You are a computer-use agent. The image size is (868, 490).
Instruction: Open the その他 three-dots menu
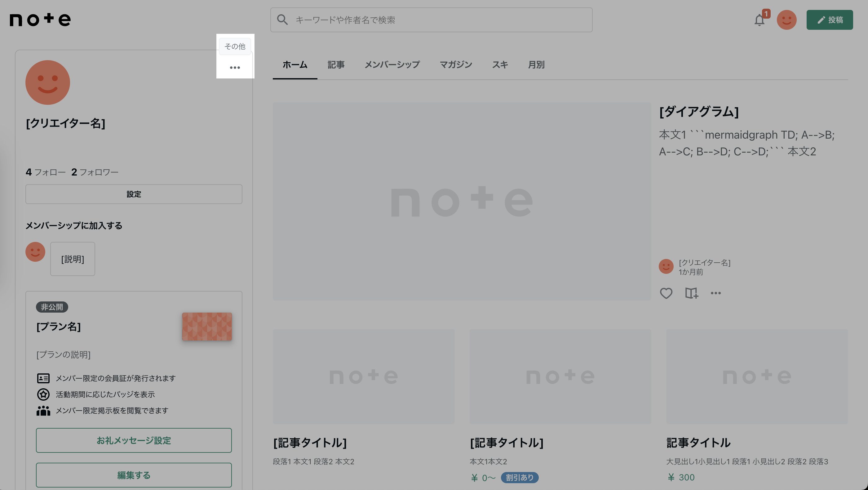tap(235, 67)
